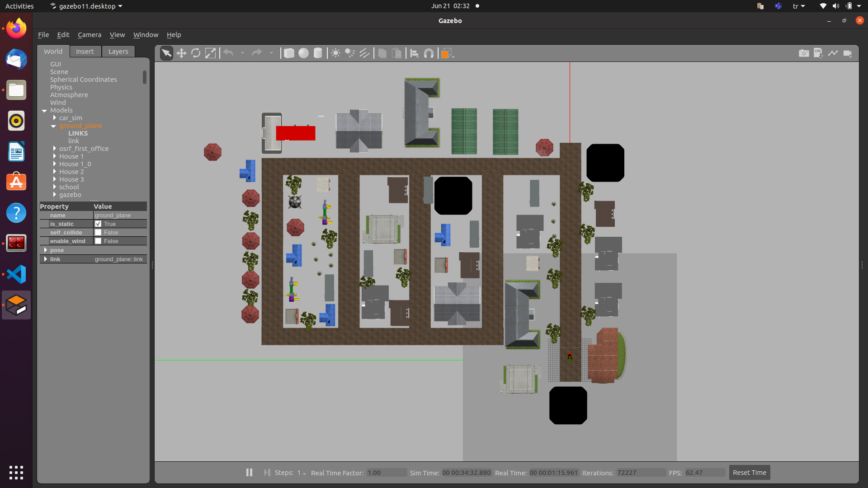Select the rotate tool

click(196, 54)
